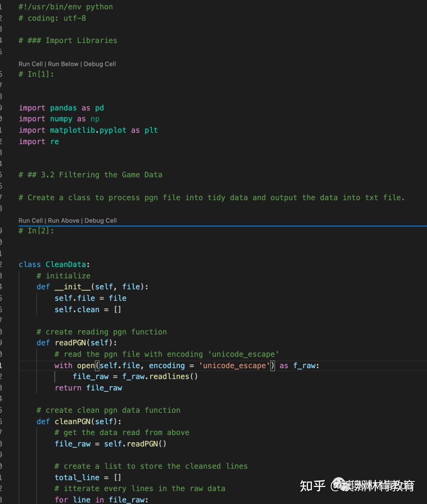This screenshot has height=504, width=427.
Task: Click the cleanPGN function definition
Action: point(79,421)
